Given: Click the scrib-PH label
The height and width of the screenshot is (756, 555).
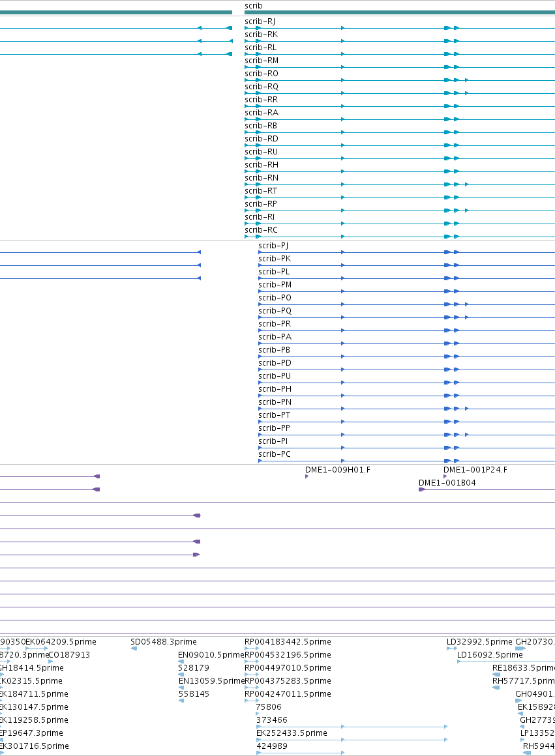Looking at the screenshot, I should pyautogui.click(x=275, y=388).
